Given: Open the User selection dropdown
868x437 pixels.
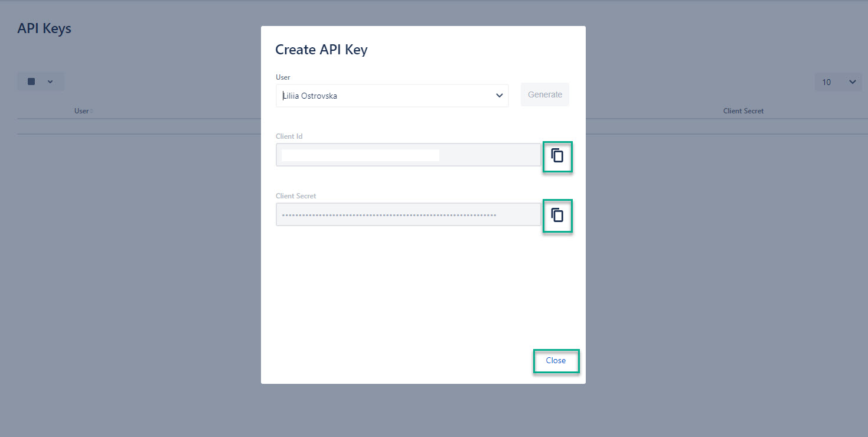Looking at the screenshot, I should point(391,96).
